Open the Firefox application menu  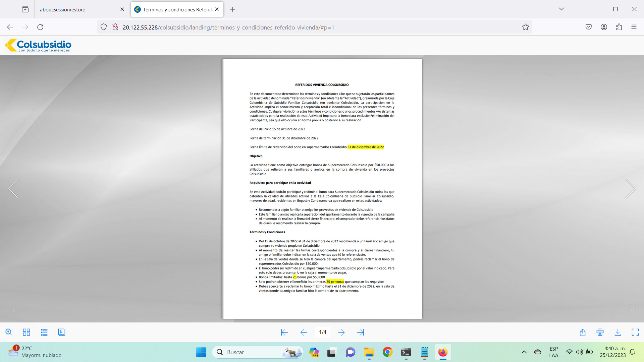(x=634, y=27)
